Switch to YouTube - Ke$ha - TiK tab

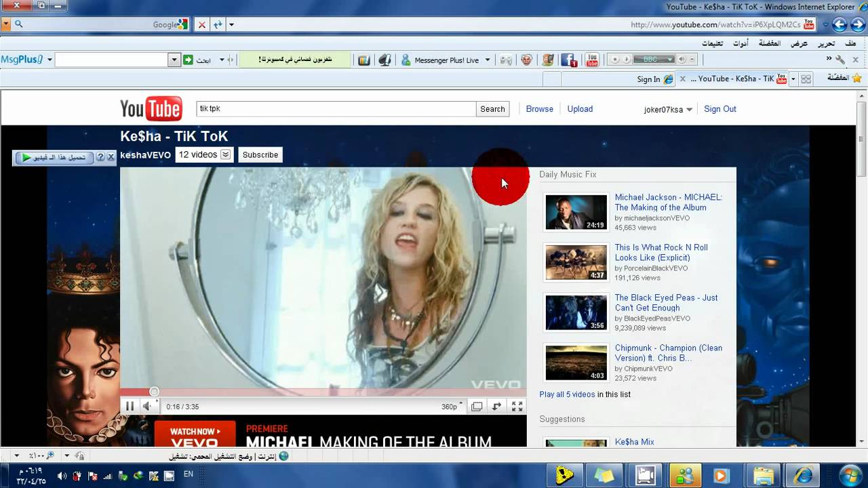tap(732, 79)
